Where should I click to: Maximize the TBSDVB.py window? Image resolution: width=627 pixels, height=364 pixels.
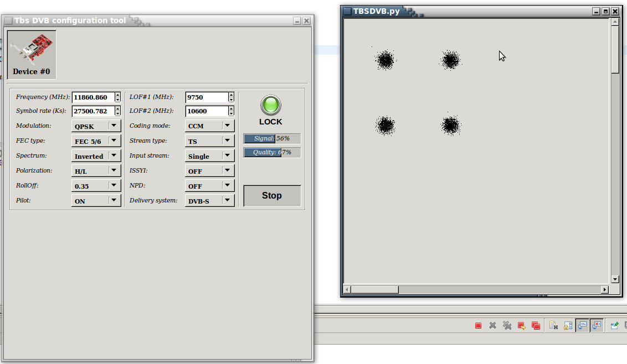point(606,12)
